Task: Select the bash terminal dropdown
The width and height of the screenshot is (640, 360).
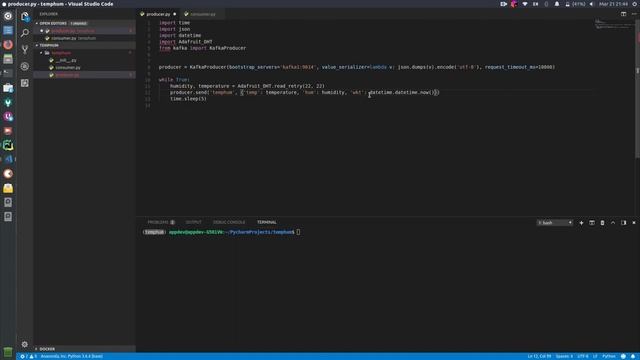Action: point(555,223)
